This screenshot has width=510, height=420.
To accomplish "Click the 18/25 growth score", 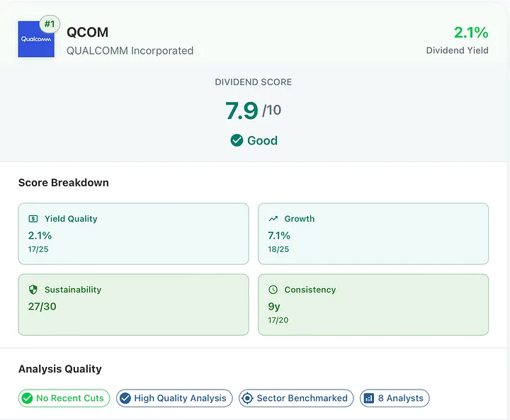I will pos(278,249).
